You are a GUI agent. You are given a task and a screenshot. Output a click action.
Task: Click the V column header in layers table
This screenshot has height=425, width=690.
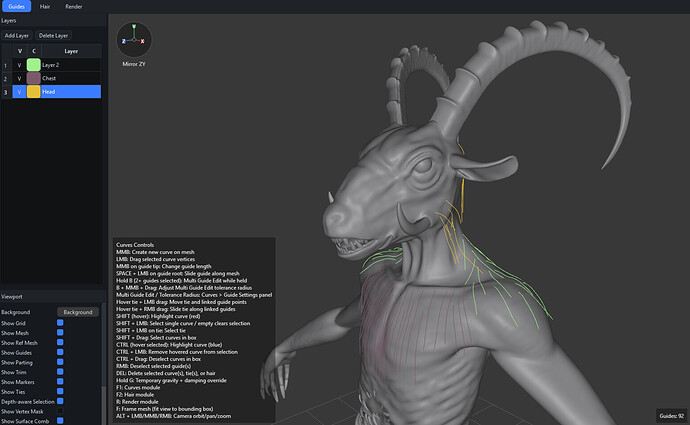point(20,51)
